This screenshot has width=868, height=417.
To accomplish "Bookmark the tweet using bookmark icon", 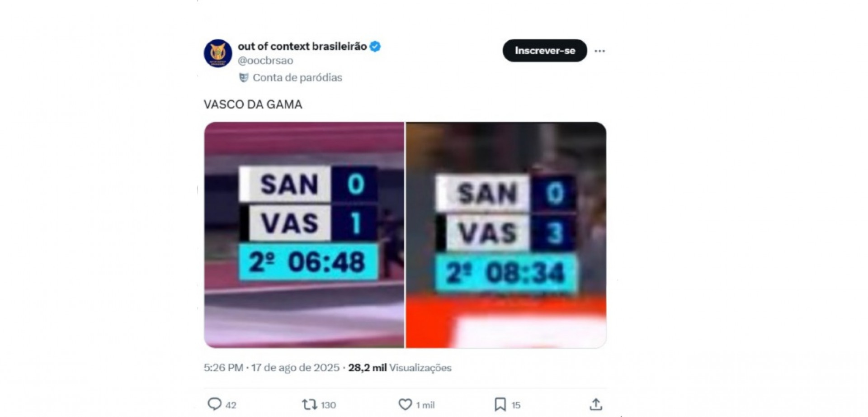I will point(500,405).
